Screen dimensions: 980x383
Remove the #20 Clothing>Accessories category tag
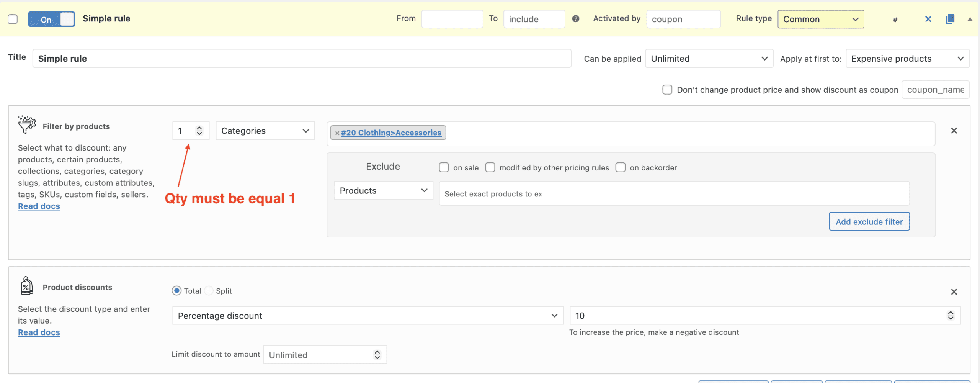coord(337,133)
